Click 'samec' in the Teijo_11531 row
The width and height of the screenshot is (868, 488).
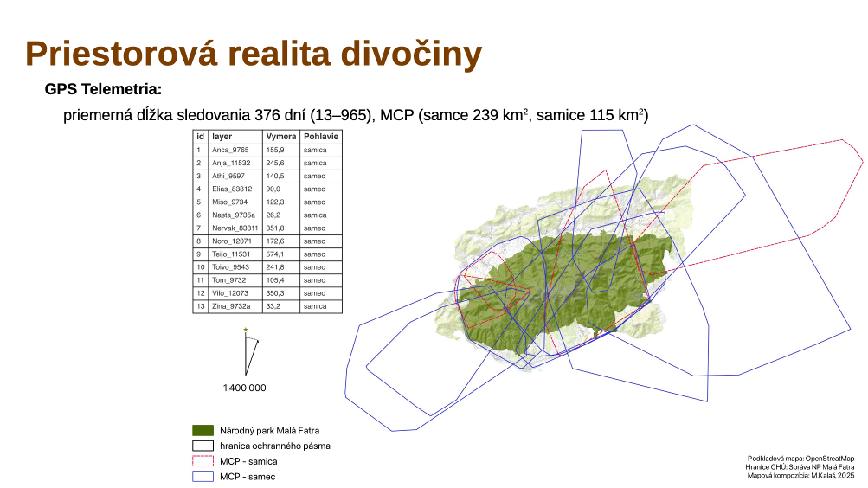pyautogui.click(x=314, y=254)
